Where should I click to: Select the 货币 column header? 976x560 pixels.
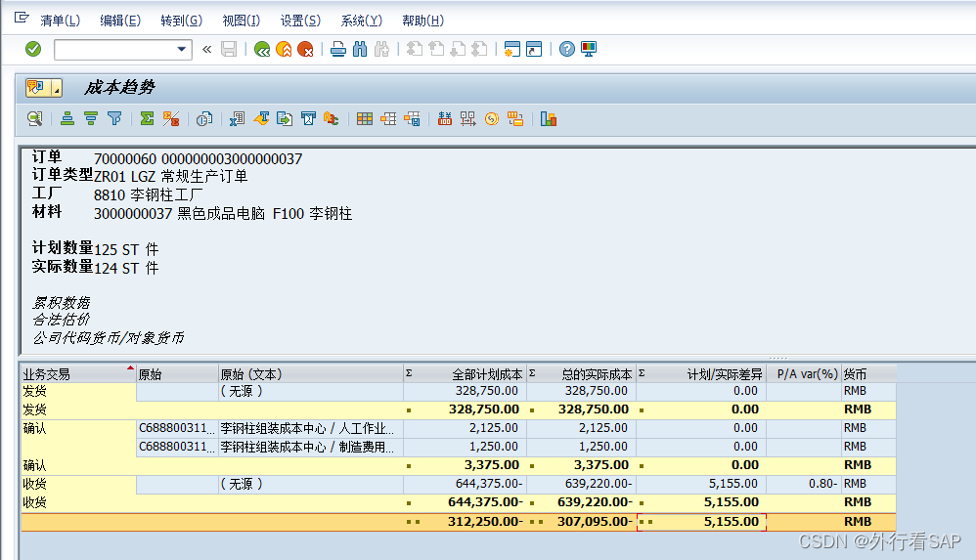869,374
